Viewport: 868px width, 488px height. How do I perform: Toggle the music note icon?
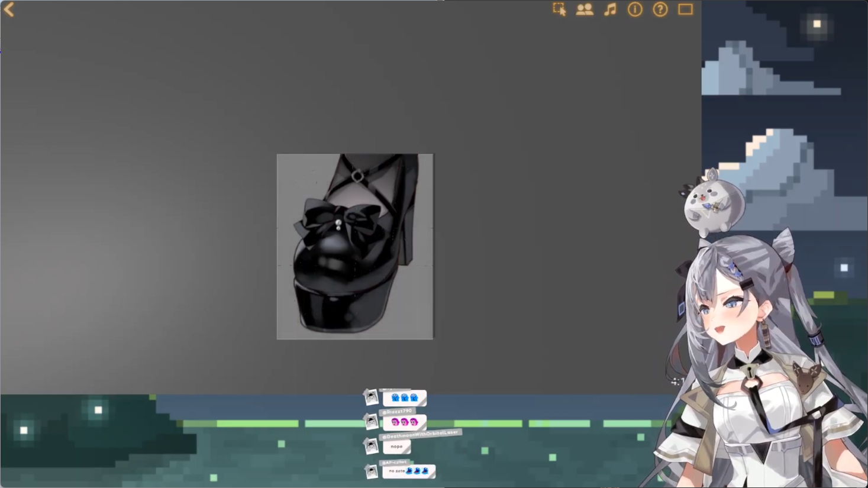(610, 9)
